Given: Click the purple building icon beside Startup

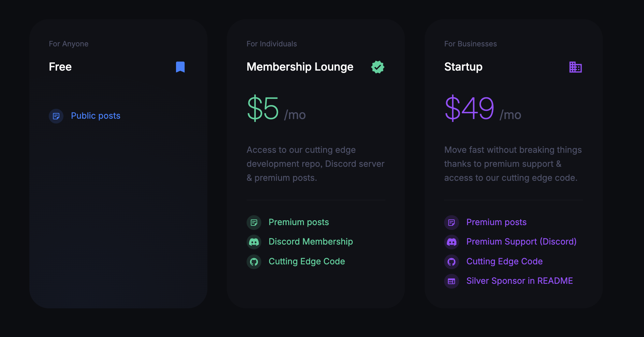Looking at the screenshot, I should (575, 67).
